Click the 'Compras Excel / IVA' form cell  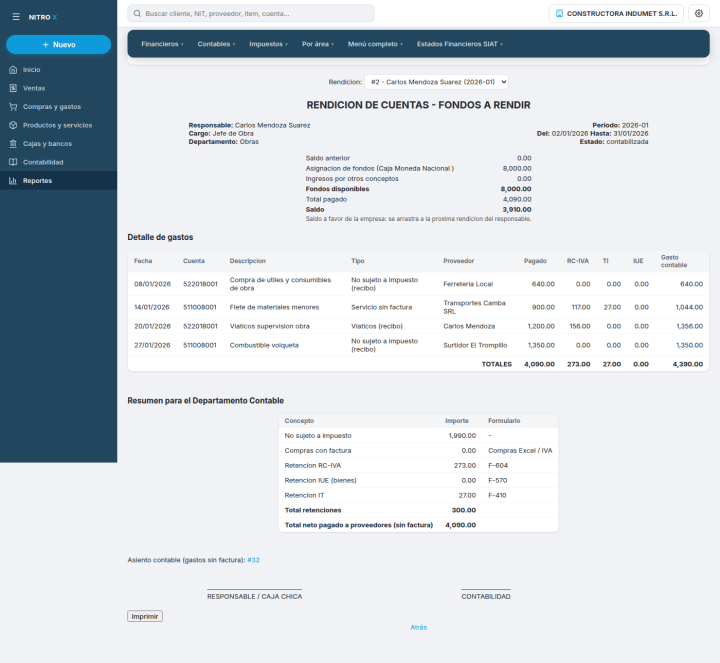(x=520, y=450)
